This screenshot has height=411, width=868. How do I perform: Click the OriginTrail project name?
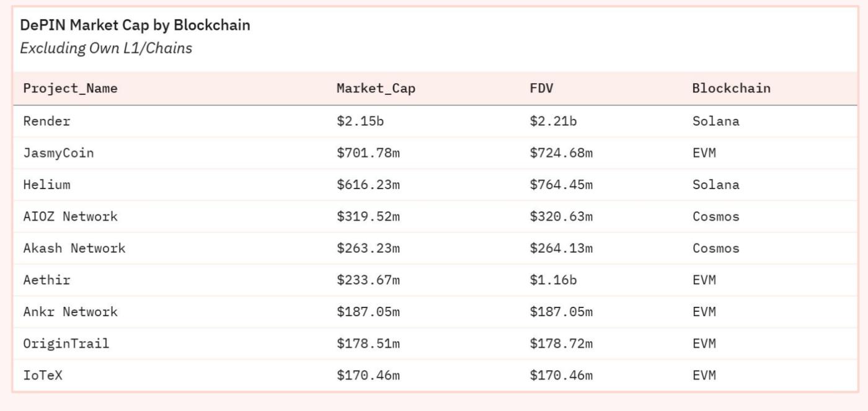(66, 343)
